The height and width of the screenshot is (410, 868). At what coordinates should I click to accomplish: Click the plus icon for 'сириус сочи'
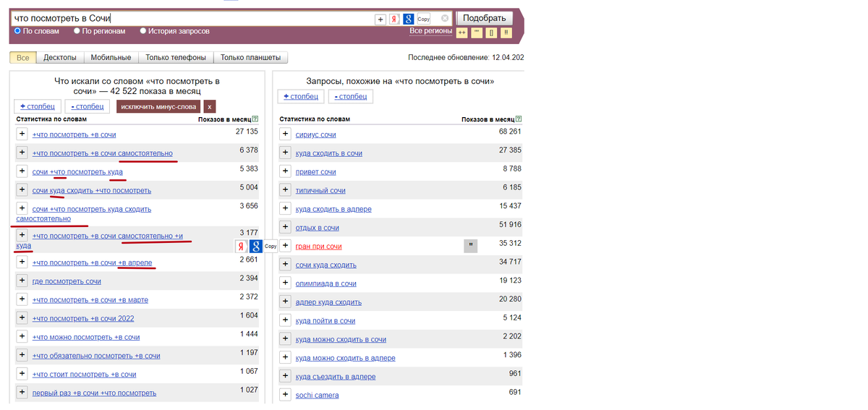285,134
